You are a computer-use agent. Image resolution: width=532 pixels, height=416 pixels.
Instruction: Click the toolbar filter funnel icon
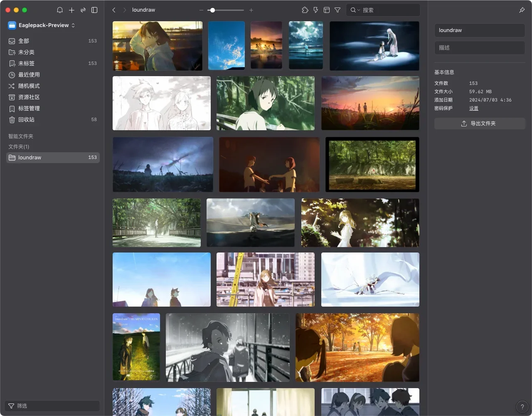coord(337,10)
